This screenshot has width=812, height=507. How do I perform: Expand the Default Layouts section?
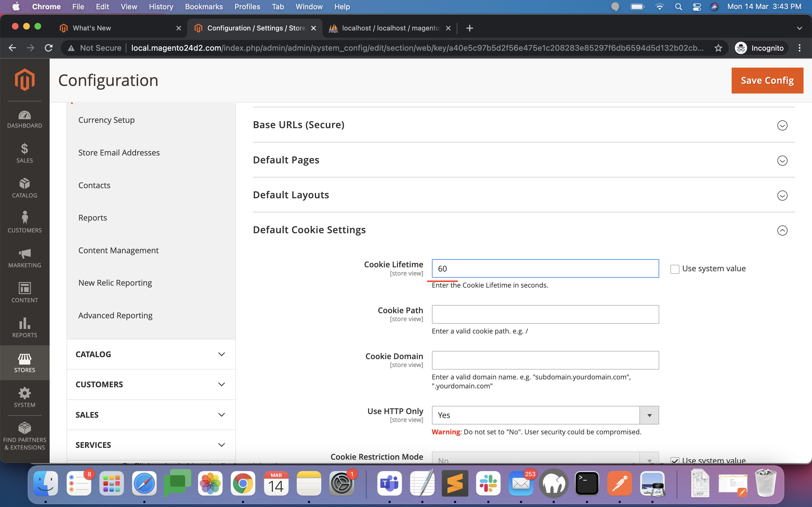(782, 196)
